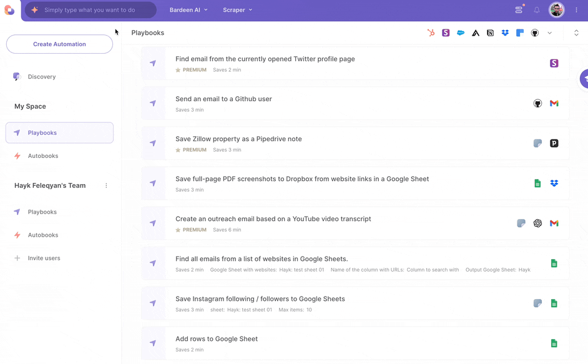588x364 pixels.
Task: Click the Discovery chat bubble icon
Action: point(16,77)
